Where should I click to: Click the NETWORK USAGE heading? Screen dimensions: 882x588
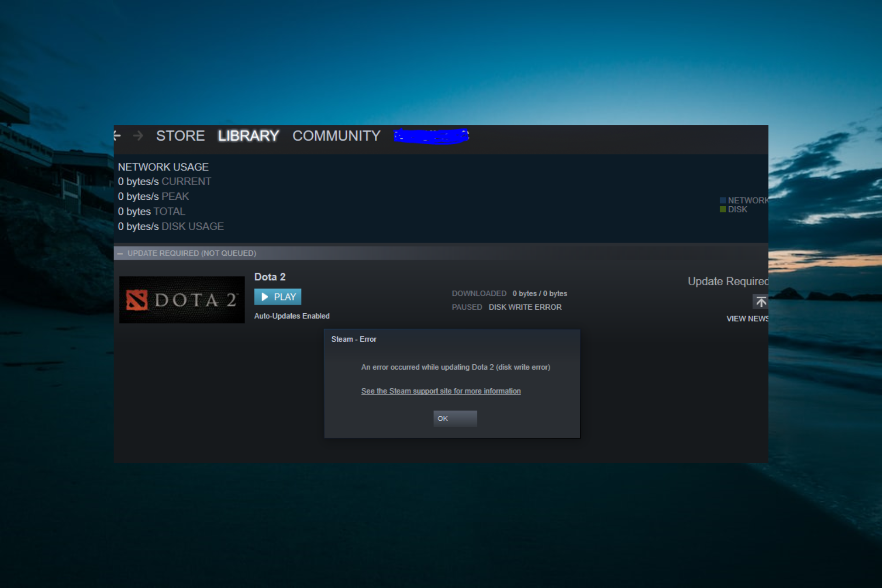click(x=163, y=167)
